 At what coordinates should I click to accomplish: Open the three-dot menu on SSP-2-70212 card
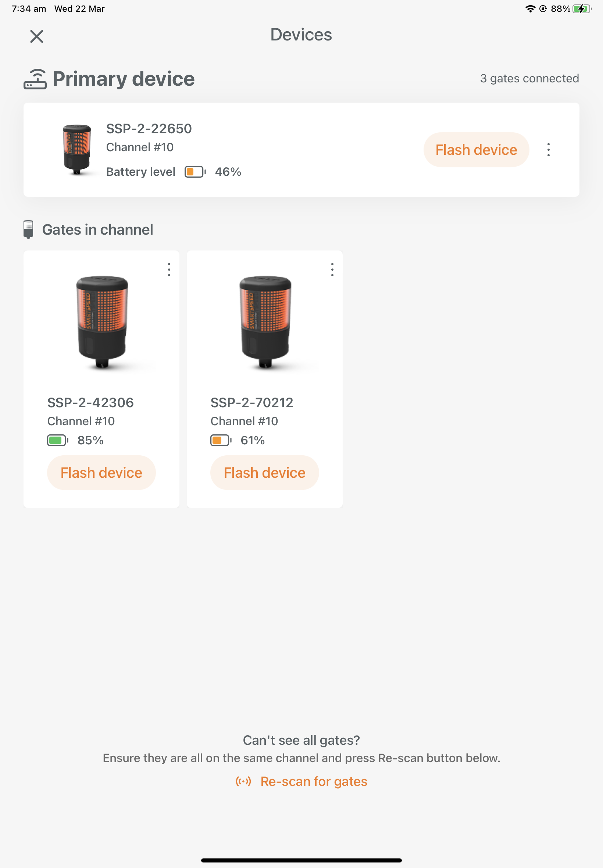point(332,270)
